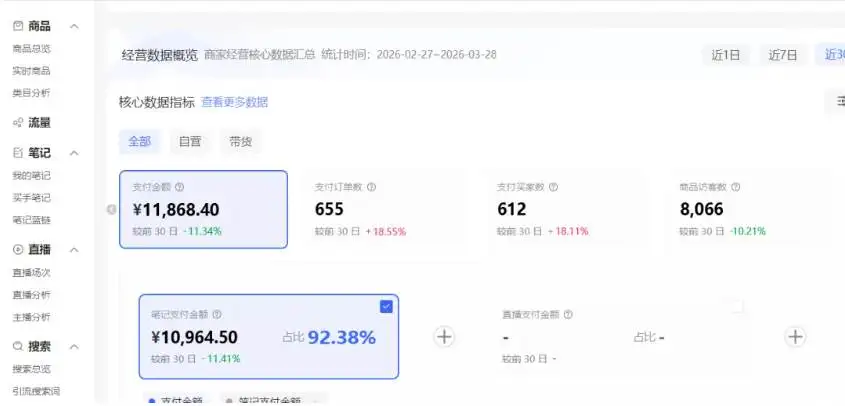Open 引流搜索词 in sidebar
This screenshot has height=406, width=845.
pyautogui.click(x=36, y=391)
